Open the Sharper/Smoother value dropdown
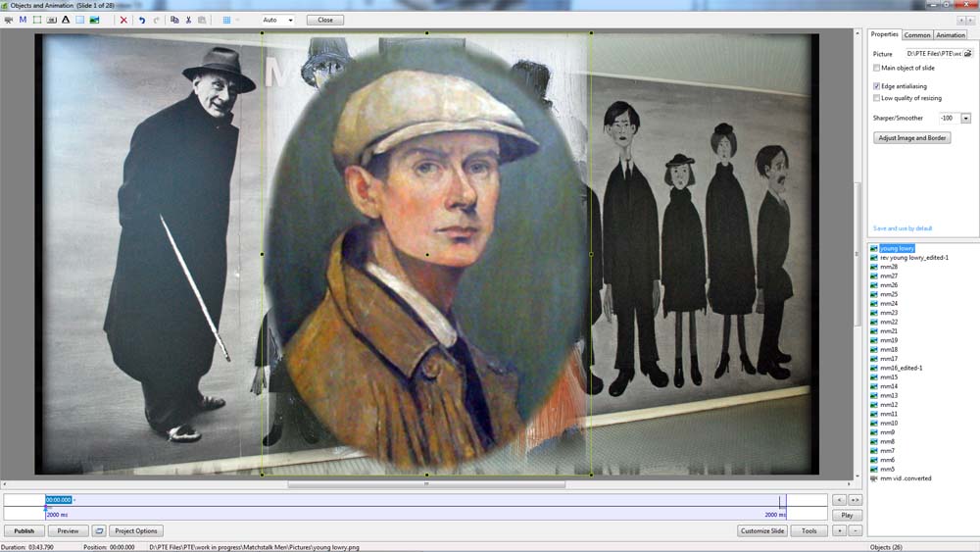 click(x=965, y=119)
